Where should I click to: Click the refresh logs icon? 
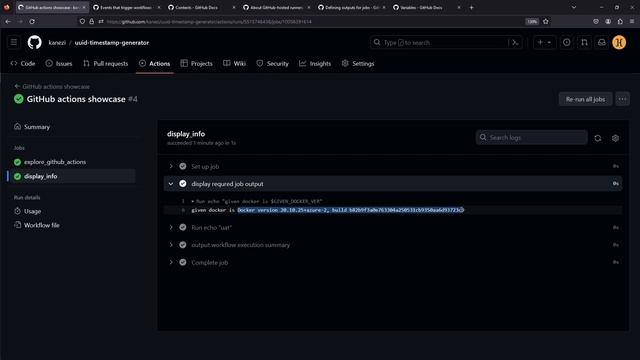(x=598, y=138)
